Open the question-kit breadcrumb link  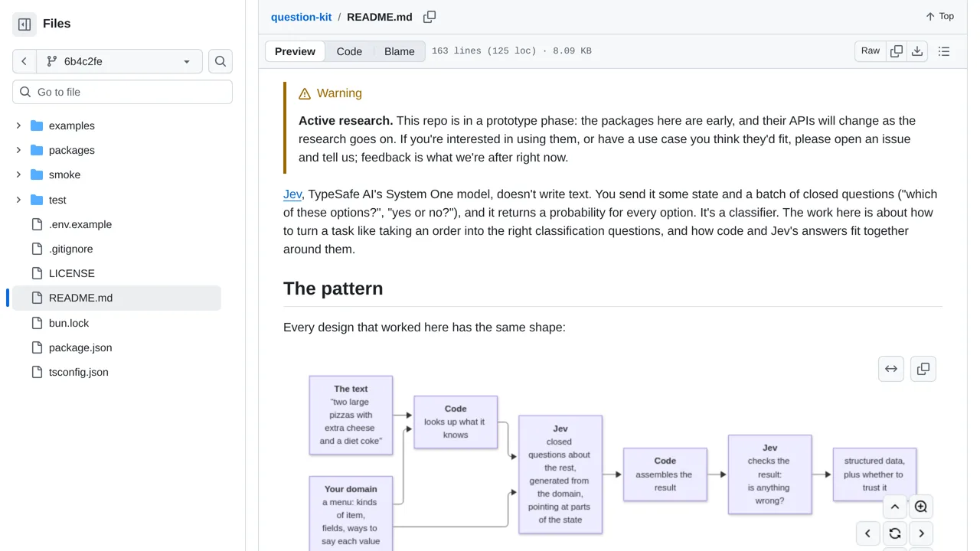point(301,17)
